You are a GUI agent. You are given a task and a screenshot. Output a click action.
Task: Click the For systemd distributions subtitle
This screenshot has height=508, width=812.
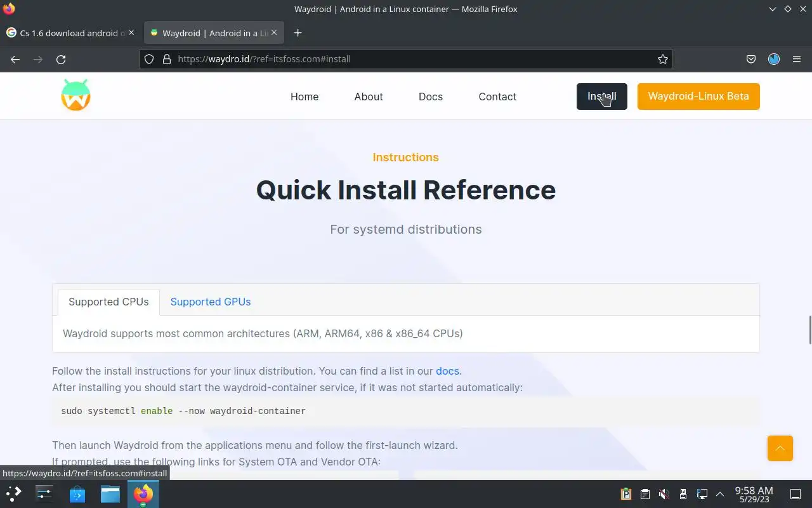click(x=406, y=229)
